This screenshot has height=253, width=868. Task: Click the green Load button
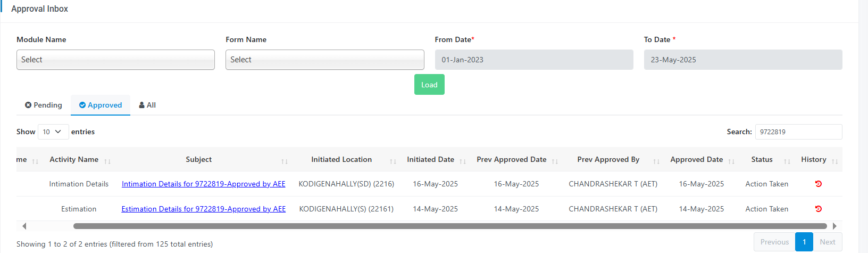[x=429, y=85]
